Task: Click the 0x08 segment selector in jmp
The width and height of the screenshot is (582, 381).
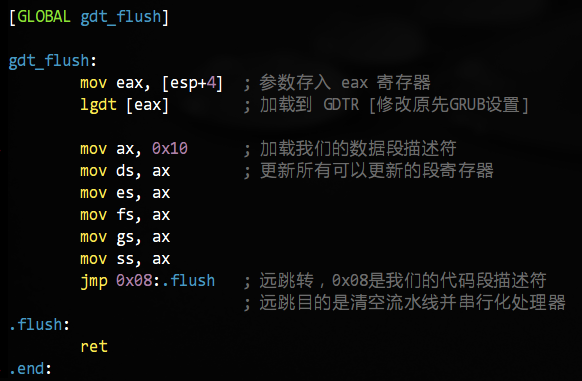Action: click(x=134, y=280)
